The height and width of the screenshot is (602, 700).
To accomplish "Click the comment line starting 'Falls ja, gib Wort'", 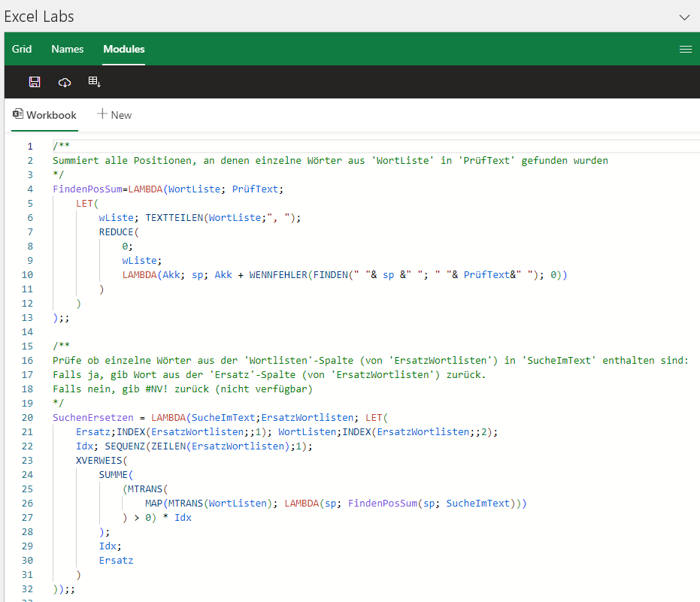I will coord(269,375).
